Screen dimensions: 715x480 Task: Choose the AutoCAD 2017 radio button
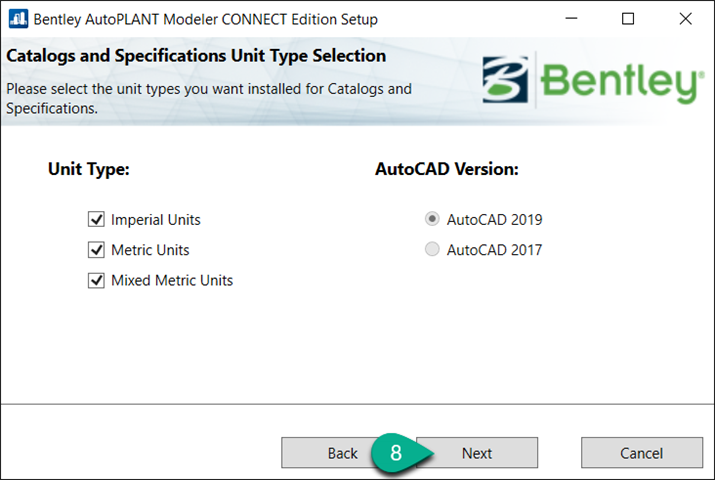[432, 250]
